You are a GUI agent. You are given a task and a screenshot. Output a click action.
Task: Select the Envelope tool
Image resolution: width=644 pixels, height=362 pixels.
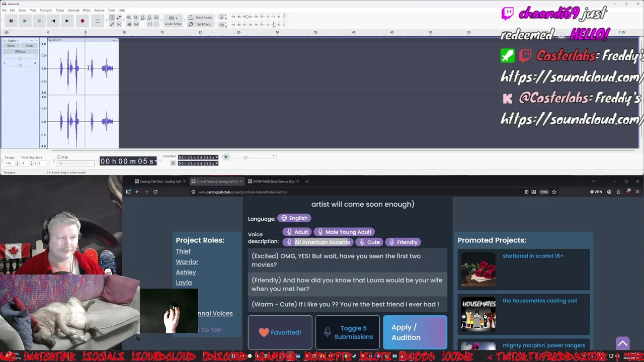[119, 18]
